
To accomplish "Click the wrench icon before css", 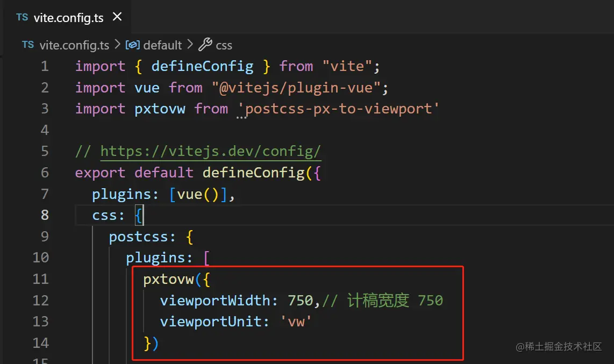I will pos(205,45).
